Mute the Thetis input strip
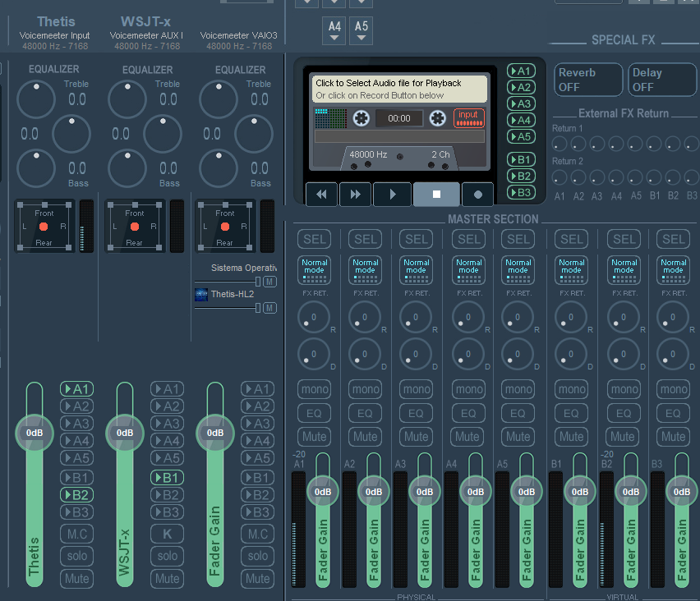The height and width of the screenshot is (601, 700). click(76, 578)
